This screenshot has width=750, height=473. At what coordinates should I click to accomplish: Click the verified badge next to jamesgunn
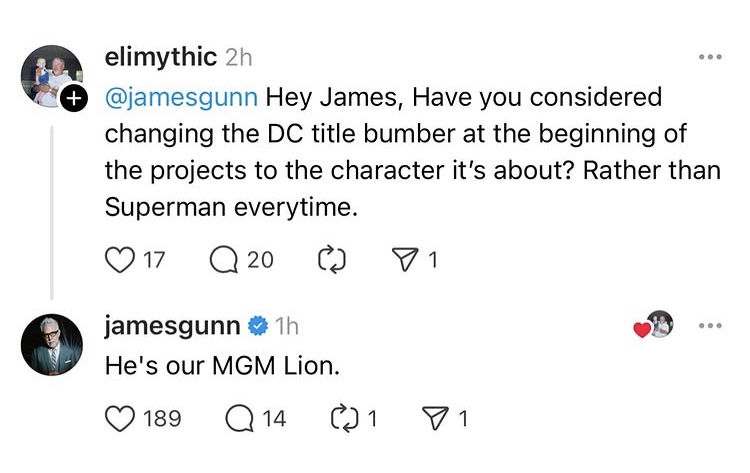258,326
